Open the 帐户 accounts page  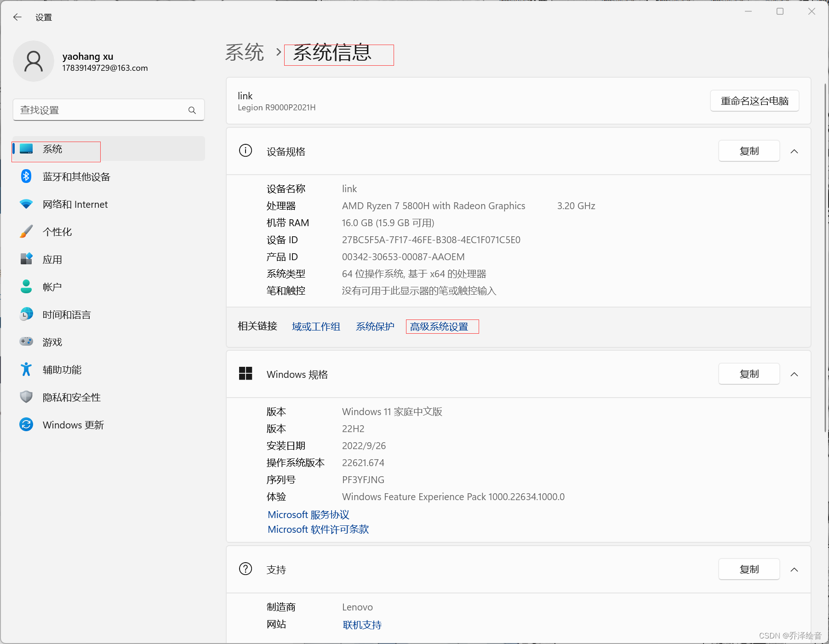click(52, 286)
